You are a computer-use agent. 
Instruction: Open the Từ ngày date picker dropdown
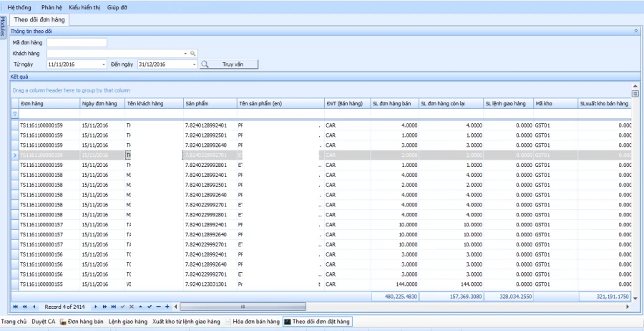pos(104,64)
